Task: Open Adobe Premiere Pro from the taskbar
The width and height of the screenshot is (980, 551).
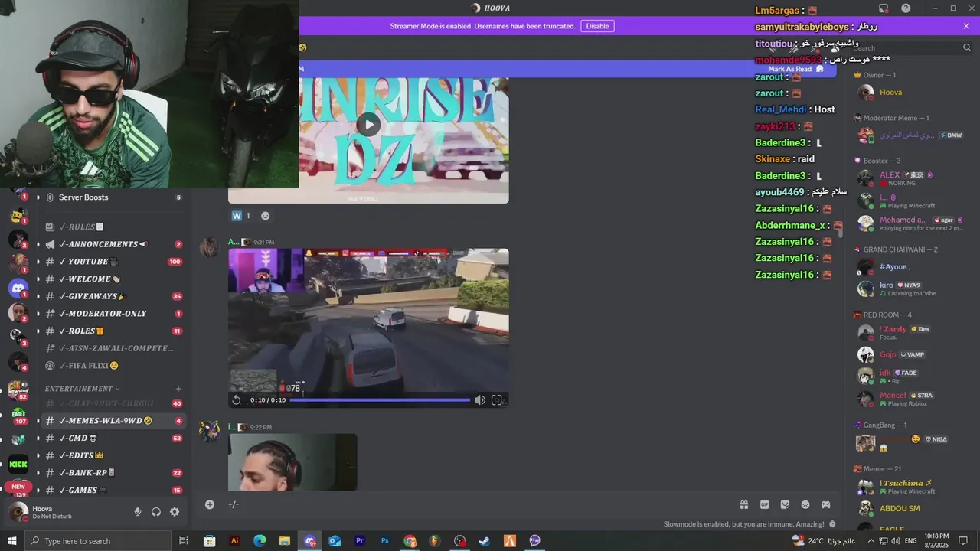Action: tap(360, 541)
